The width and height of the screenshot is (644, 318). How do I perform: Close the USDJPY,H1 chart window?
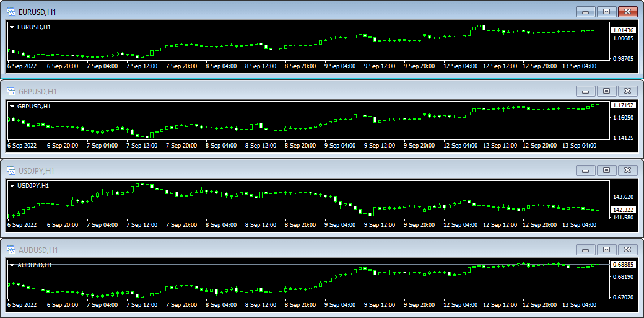(x=628, y=170)
